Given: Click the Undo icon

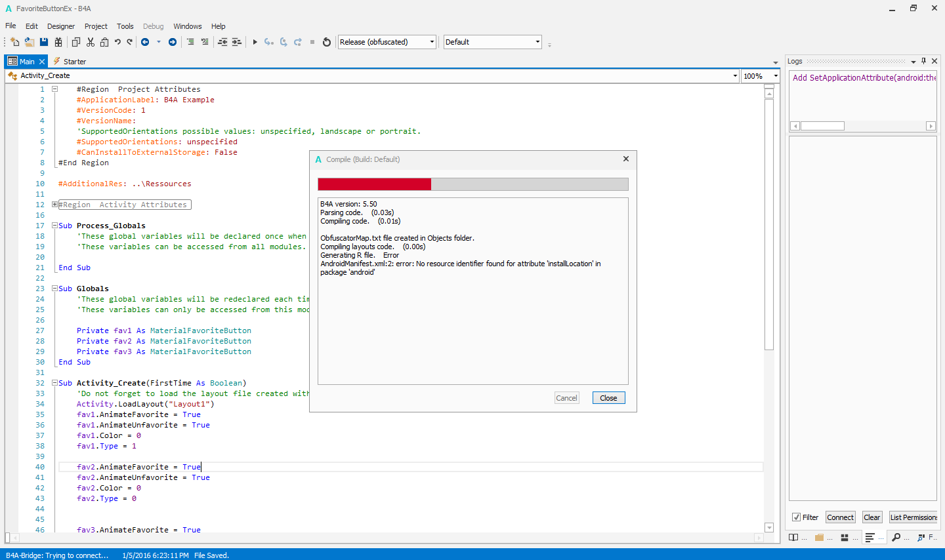Looking at the screenshot, I should 117,41.
